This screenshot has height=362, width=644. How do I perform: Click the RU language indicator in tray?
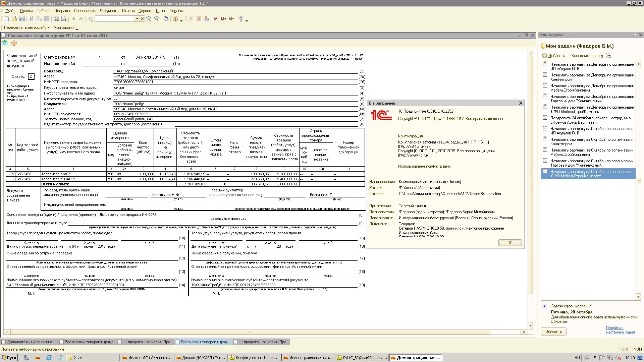tap(577, 358)
